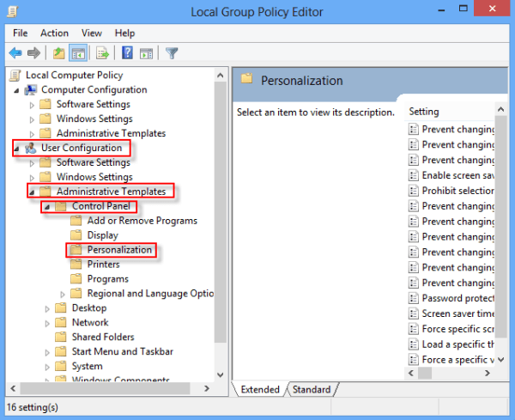Expand the Network node
This screenshot has width=515, height=420.
point(47,324)
